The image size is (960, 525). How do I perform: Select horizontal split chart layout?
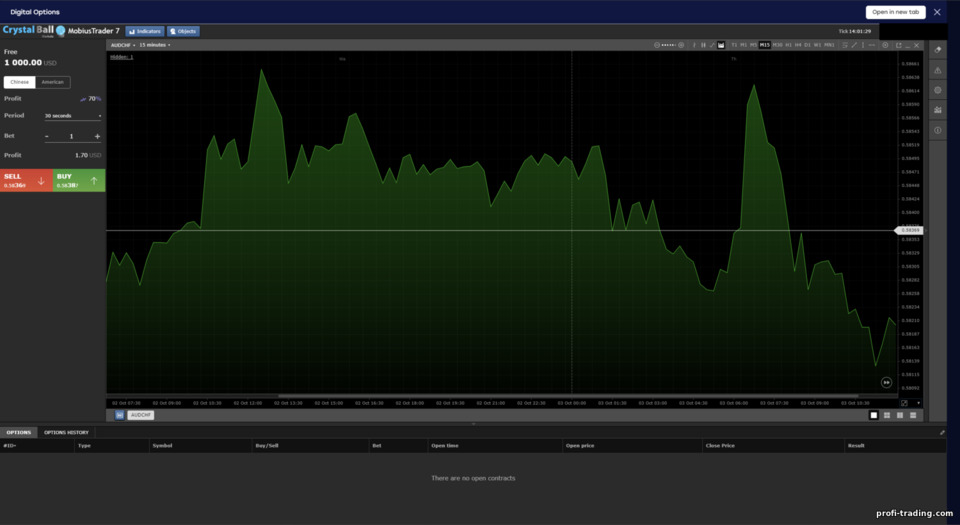[913, 415]
